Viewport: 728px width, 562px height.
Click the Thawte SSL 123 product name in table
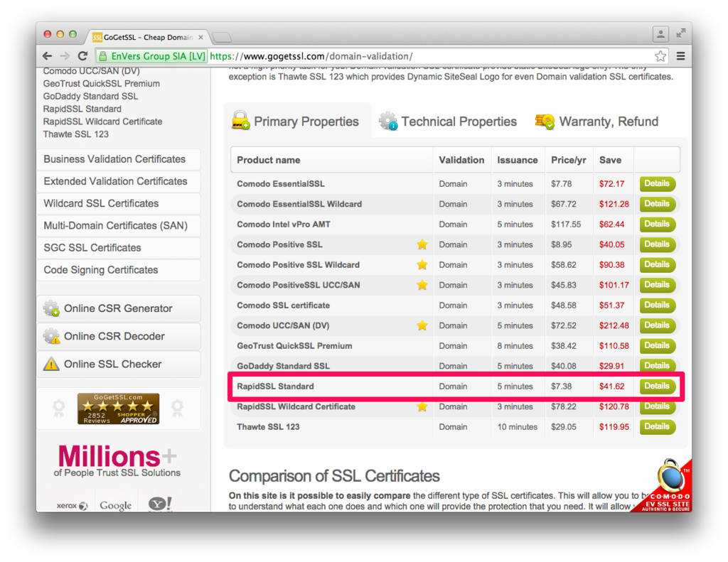click(x=268, y=426)
